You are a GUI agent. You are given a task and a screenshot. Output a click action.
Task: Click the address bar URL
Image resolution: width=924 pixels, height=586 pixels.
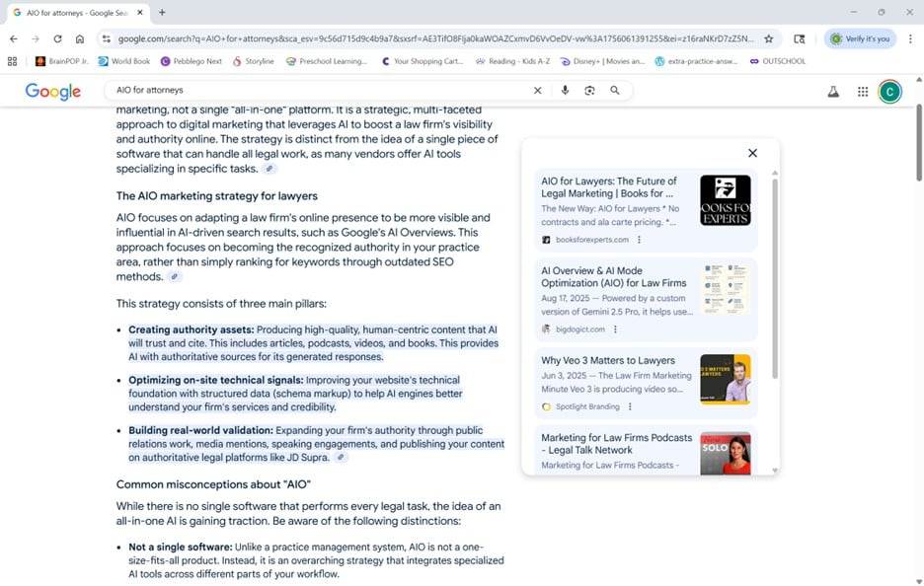point(435,38)
